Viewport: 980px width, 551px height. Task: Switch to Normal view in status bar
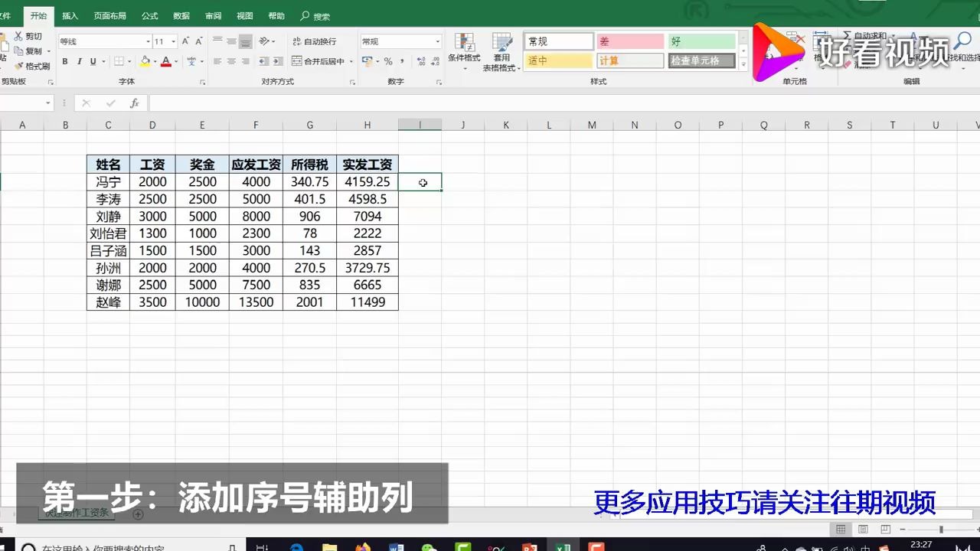tap(841, 530)
